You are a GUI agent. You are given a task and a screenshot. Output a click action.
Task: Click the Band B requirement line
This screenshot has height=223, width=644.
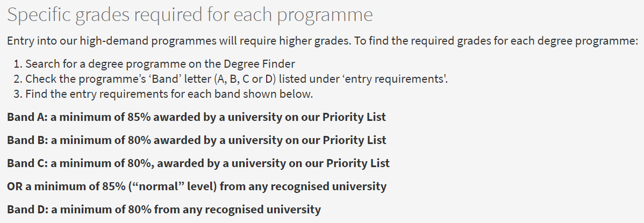click(197, 140)
